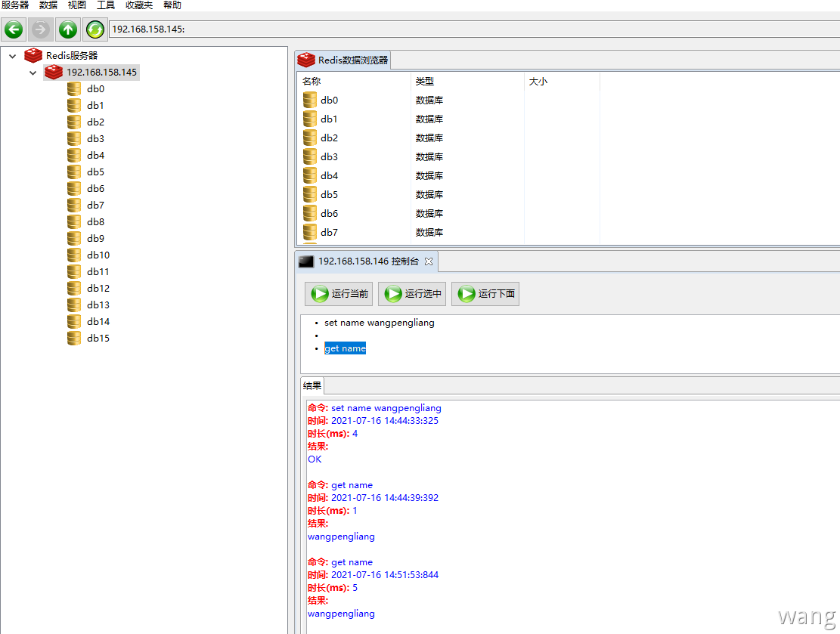
Task: Click the green up arrow icon
Action: click(x=68, y=29)
